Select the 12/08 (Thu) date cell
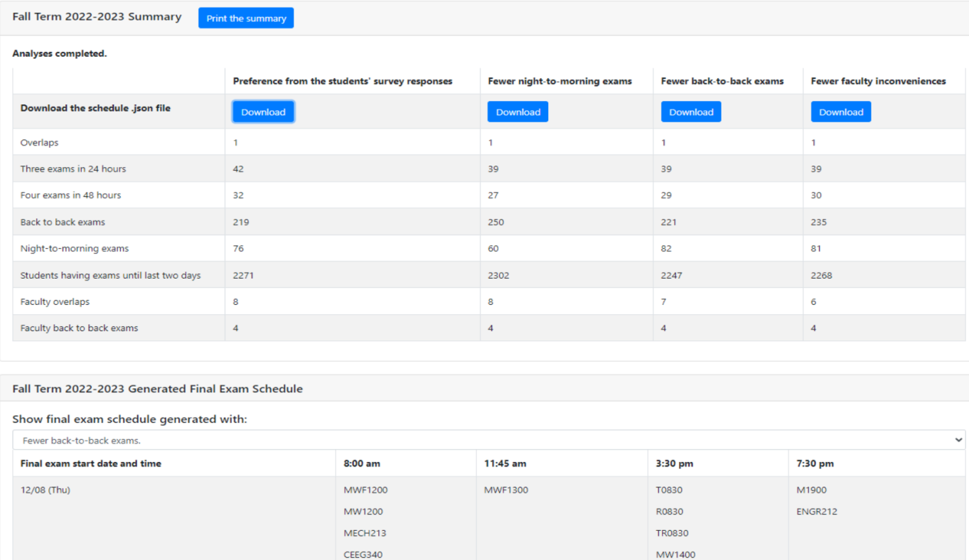This screenshot has height=560, width=969. tap(45, 490)
